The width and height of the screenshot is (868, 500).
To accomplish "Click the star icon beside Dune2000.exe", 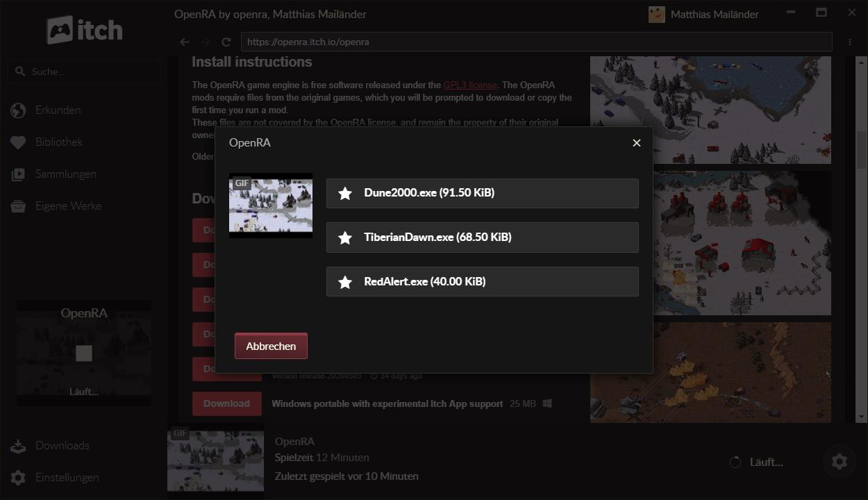I will tap(345, 193).
